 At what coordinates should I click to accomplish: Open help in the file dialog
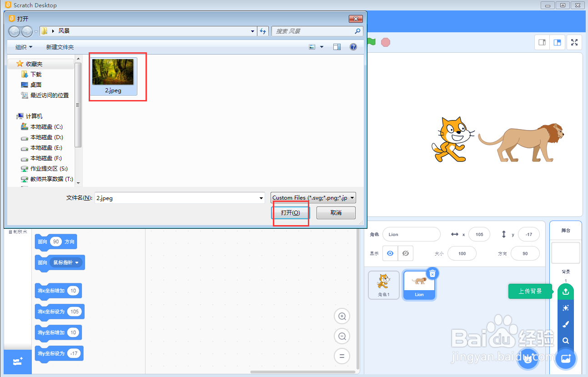click(353, 47)
